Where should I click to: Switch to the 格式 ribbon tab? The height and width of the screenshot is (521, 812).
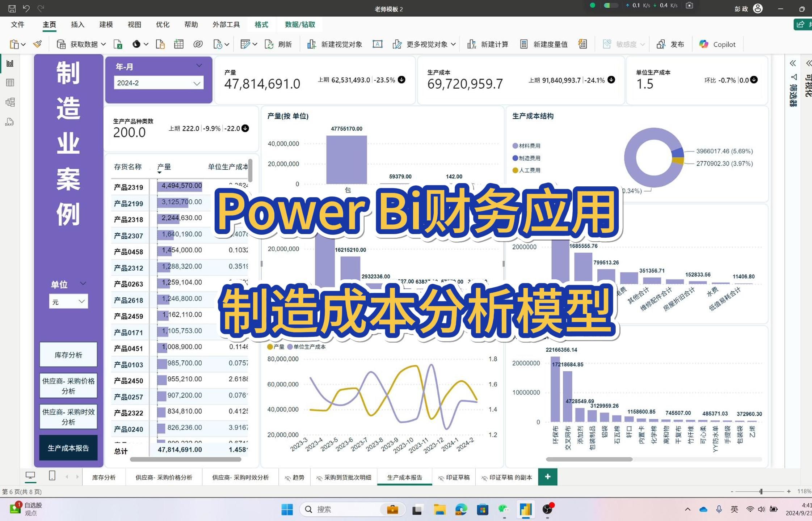pos(261,25)
